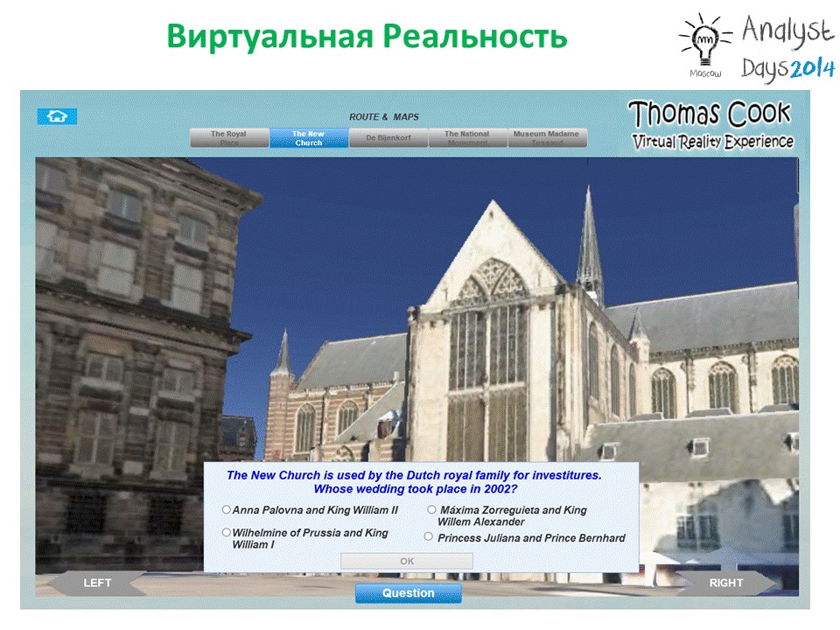Choose Máxima Zorreguieta and King Willem Alexander

tap(431, 510)
